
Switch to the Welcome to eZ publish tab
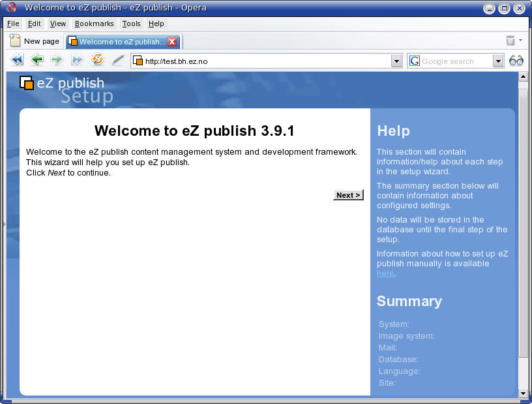[122, 42]
